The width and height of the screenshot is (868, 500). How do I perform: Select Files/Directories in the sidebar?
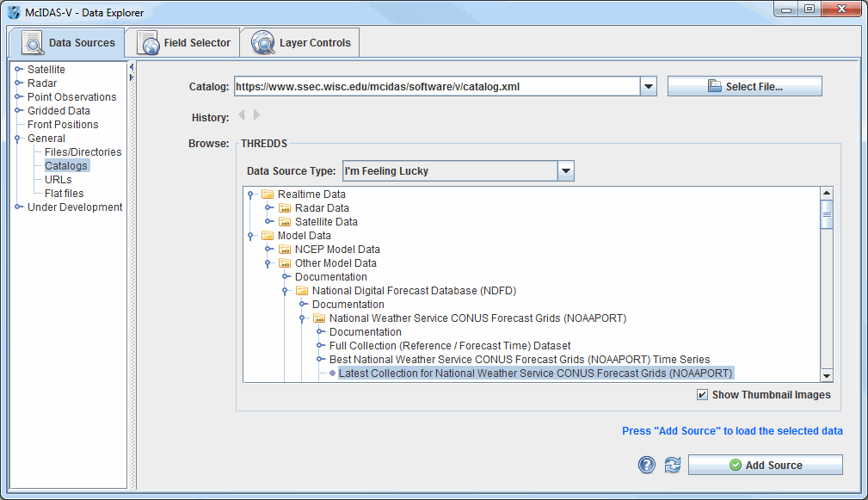pos(83,152)
